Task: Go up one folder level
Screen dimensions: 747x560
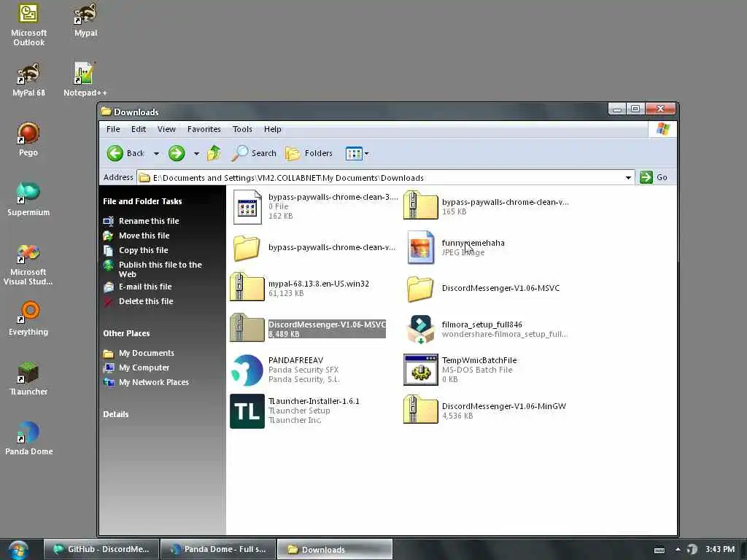Action: pyautogui.click(x=214, y=153)
